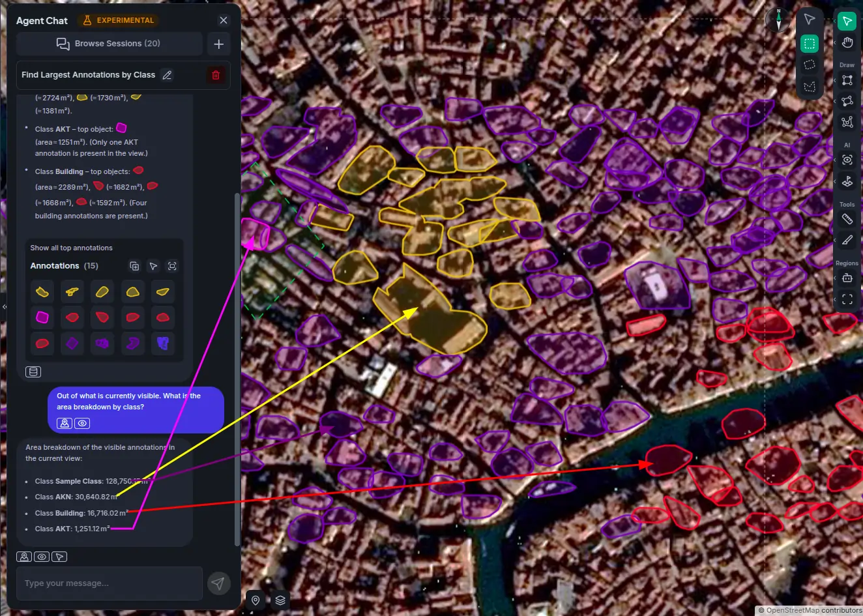Activate the Pan hand tool

tap(847, 42)
